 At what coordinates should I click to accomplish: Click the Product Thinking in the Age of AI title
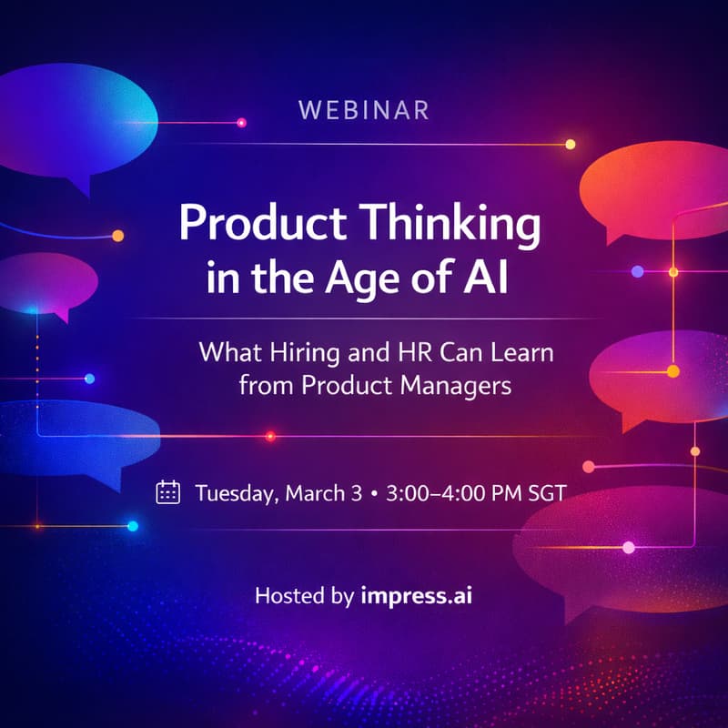point(362,250)
